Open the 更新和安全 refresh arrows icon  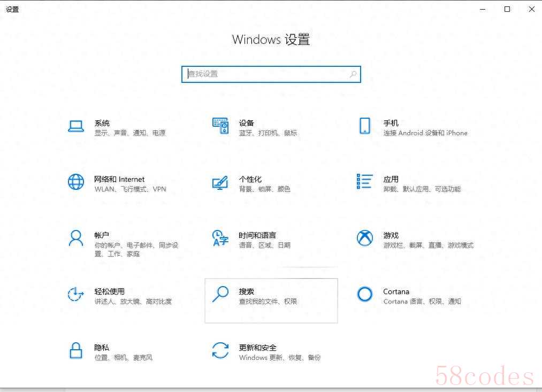click(220, 351)
